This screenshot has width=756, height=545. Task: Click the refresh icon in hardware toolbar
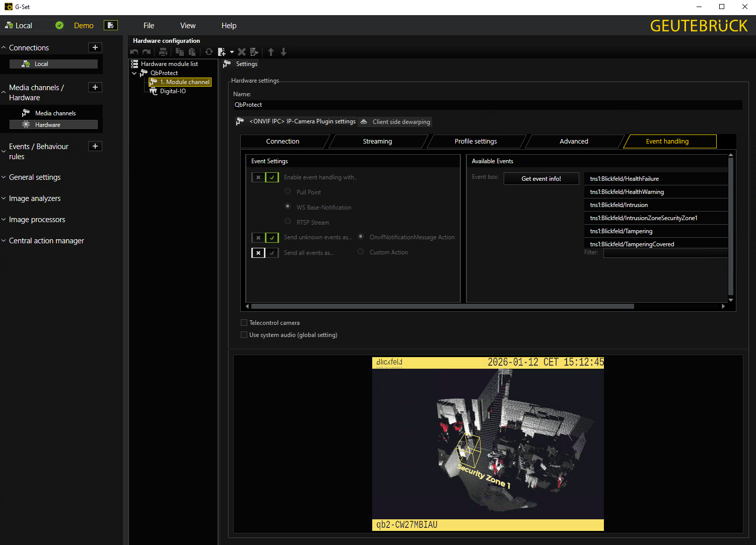[x=209, y=52]
